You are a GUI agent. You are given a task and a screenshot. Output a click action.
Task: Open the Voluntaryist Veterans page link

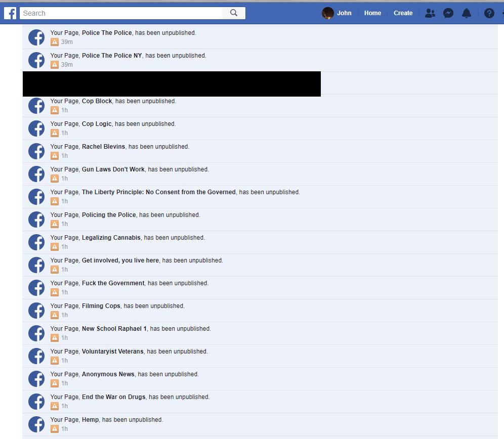(112, 352)
